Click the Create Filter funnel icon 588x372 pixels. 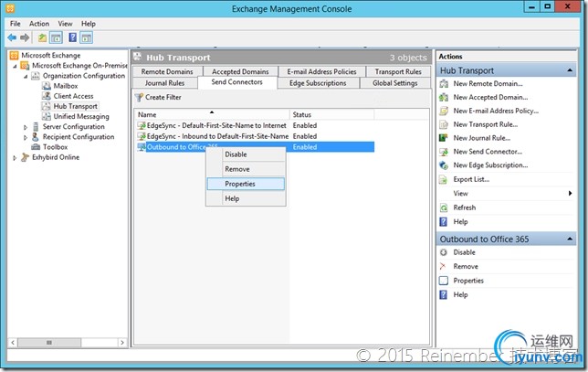[x=139, y=98]
